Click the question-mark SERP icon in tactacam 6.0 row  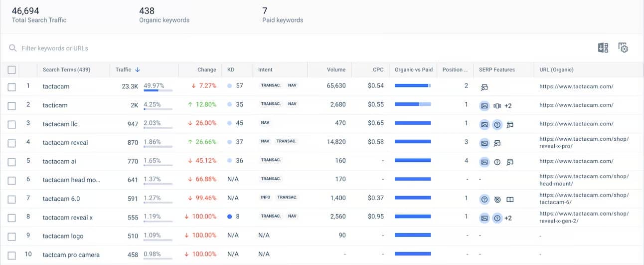[484, 199]
